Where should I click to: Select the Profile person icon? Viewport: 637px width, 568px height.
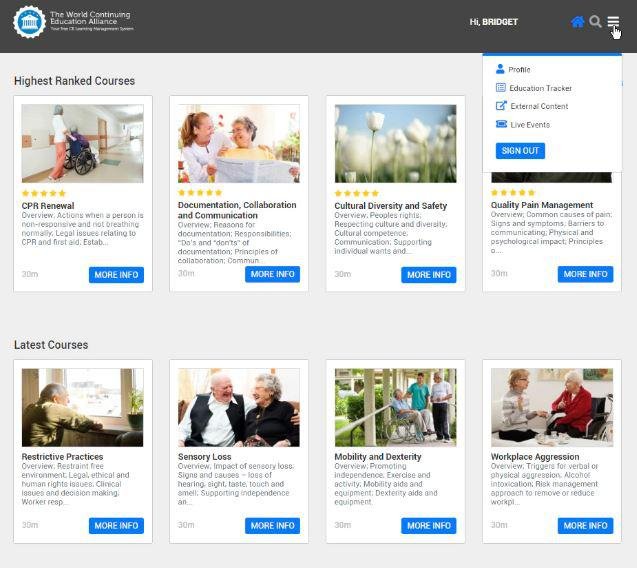(x=500, y=69)
